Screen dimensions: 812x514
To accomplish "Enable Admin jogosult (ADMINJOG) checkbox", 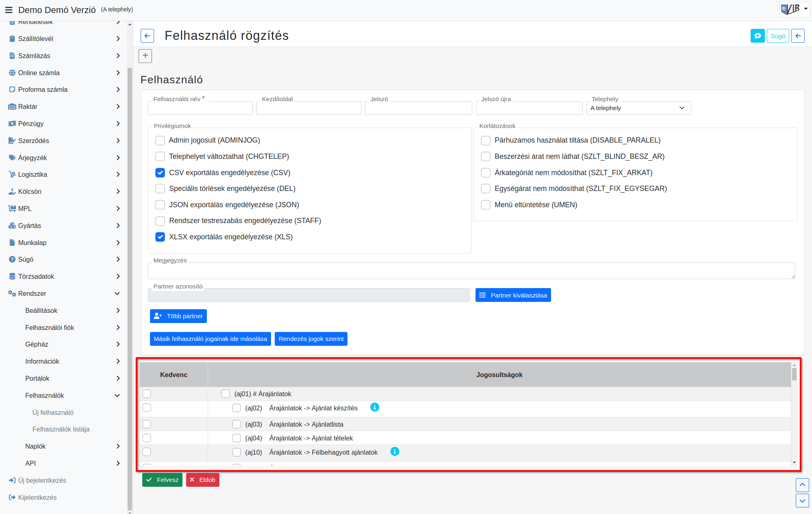I will pyautogui.click(x=160, y=141).
